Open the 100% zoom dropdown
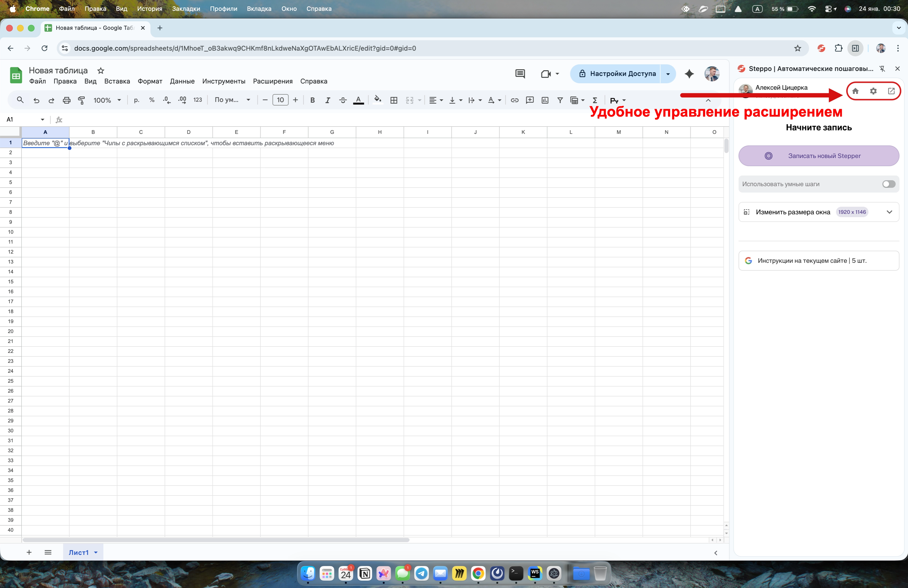908x588 pixels. [107, 100]
